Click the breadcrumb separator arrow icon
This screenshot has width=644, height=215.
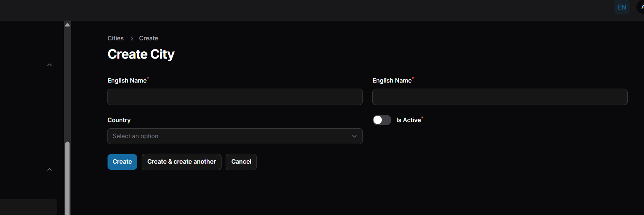[131, 38]
